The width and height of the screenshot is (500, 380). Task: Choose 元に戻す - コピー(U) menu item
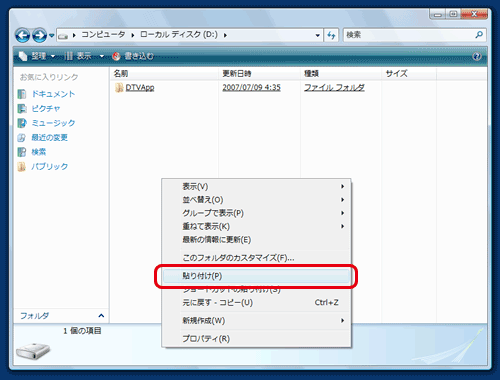pyautogui.click(x=256, y=303)
